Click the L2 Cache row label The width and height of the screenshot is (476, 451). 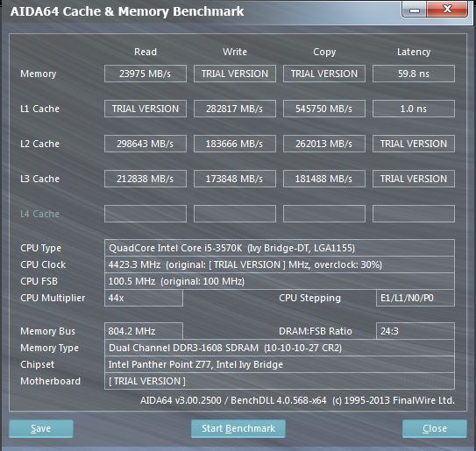[39, 144]
